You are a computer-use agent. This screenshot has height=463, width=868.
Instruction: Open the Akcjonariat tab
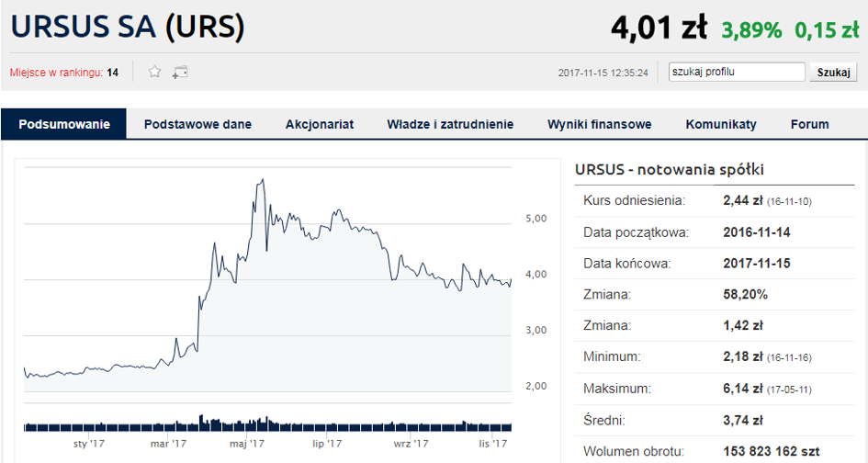pyautogui.click(x=320, y=124)
